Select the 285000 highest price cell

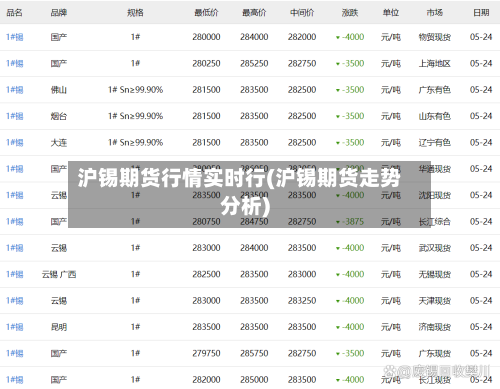point(254,380)
